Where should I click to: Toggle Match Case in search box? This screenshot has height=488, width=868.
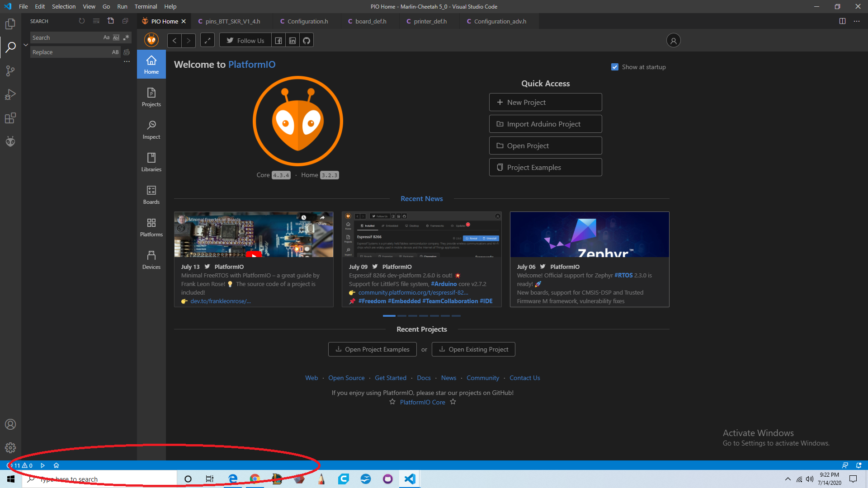click(106, 38)
